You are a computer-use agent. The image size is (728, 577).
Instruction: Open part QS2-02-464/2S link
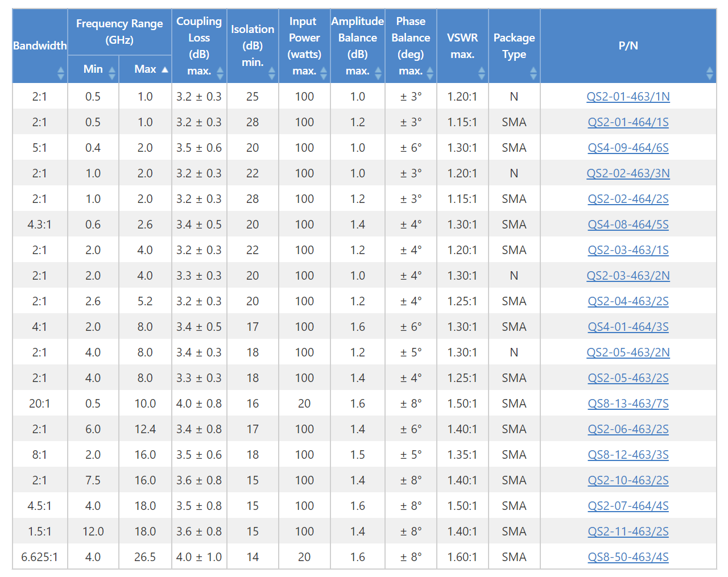click(628, 199)
